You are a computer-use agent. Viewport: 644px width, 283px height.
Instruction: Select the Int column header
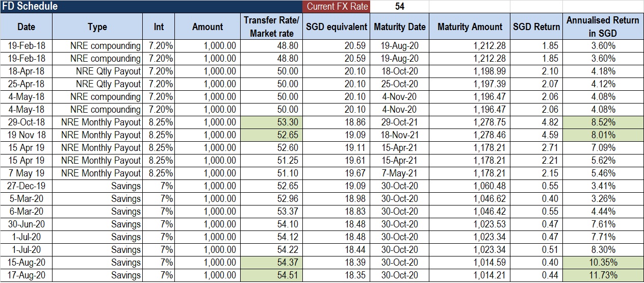coord(159,27)
